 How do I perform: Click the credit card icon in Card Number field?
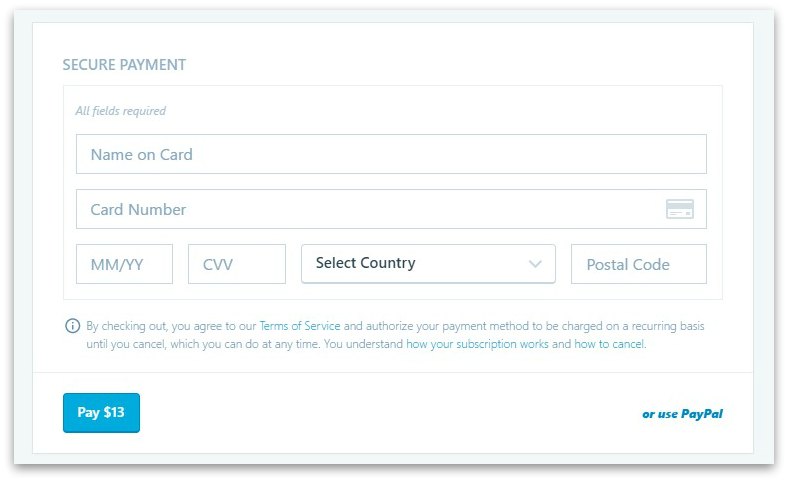[x=680, y=209]
